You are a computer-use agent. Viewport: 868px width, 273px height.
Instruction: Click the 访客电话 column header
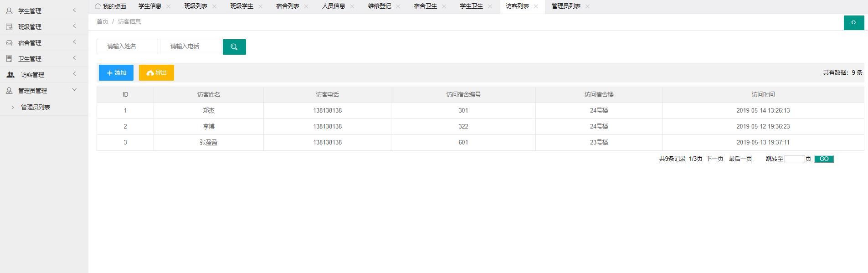click(327, 95)
